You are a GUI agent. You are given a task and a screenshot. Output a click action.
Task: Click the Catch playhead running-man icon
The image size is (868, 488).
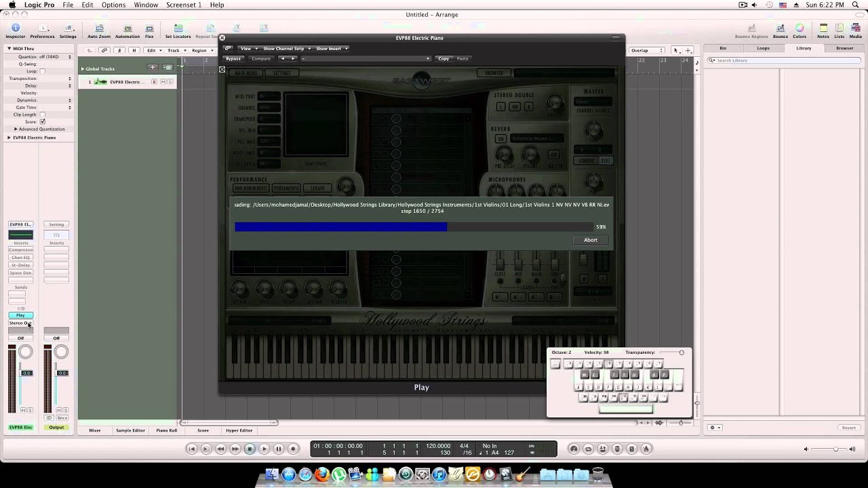click(x=119, y=50)
